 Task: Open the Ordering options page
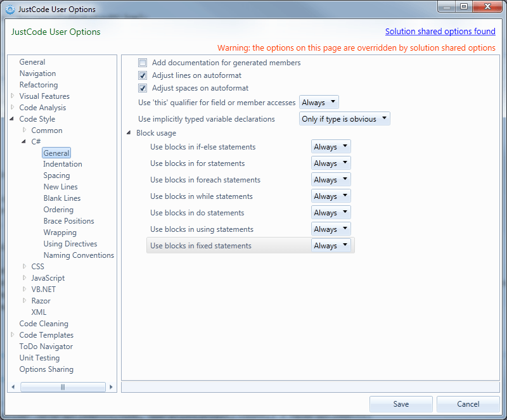coord(58,210)
